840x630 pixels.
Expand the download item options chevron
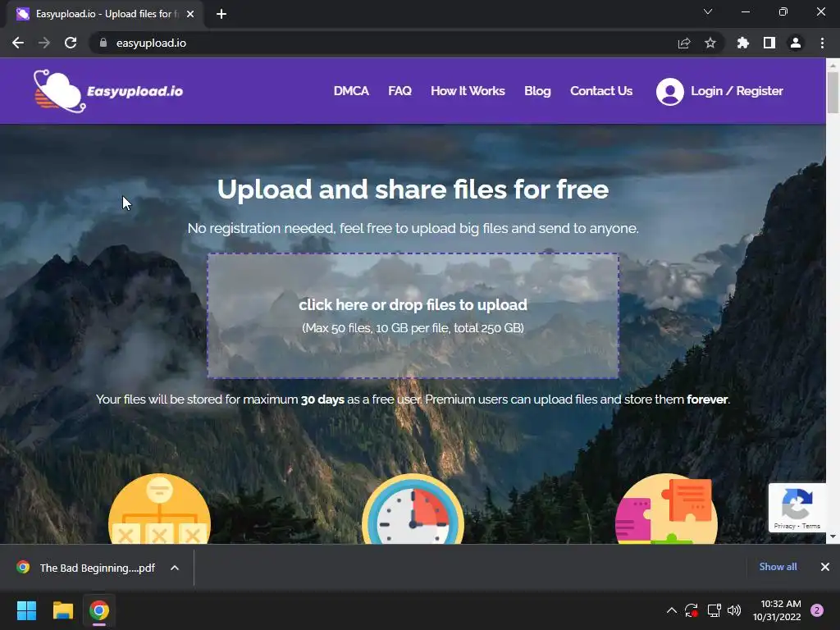[175, 568]
